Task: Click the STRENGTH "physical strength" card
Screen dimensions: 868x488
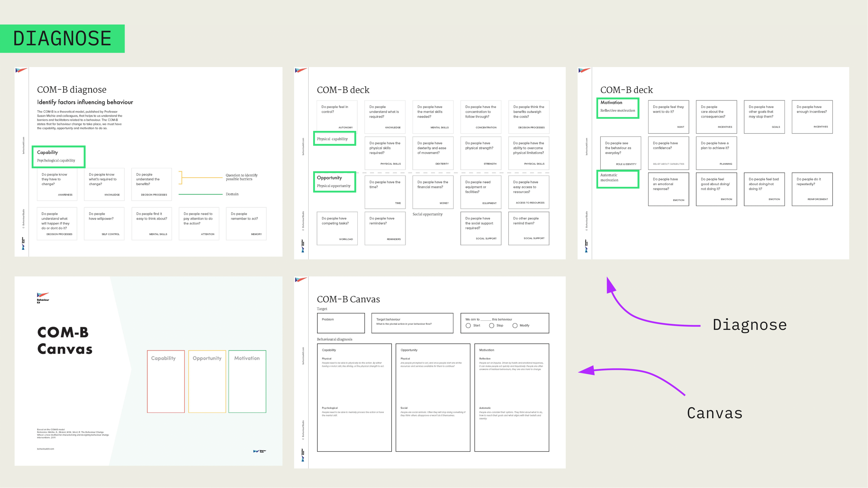Action: (x=481, y=153)
